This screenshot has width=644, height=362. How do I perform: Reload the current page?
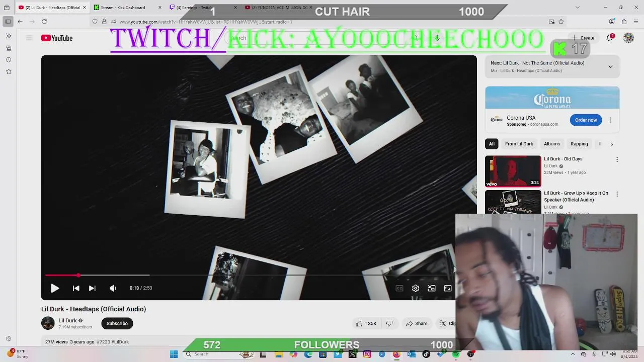(44, 22)
